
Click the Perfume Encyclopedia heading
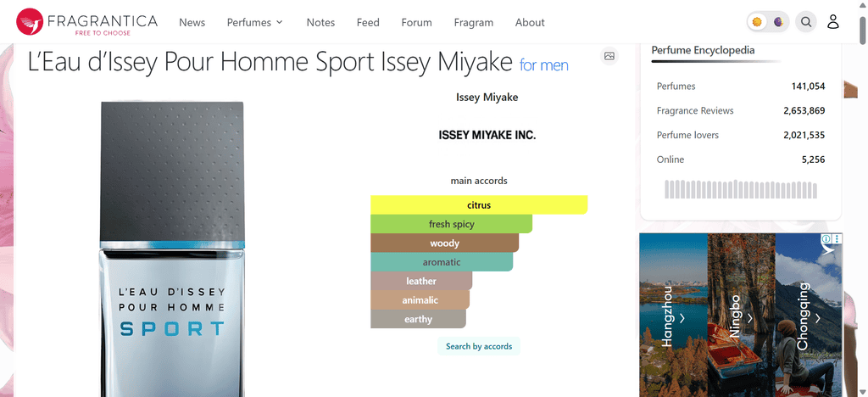pos(703,50)
